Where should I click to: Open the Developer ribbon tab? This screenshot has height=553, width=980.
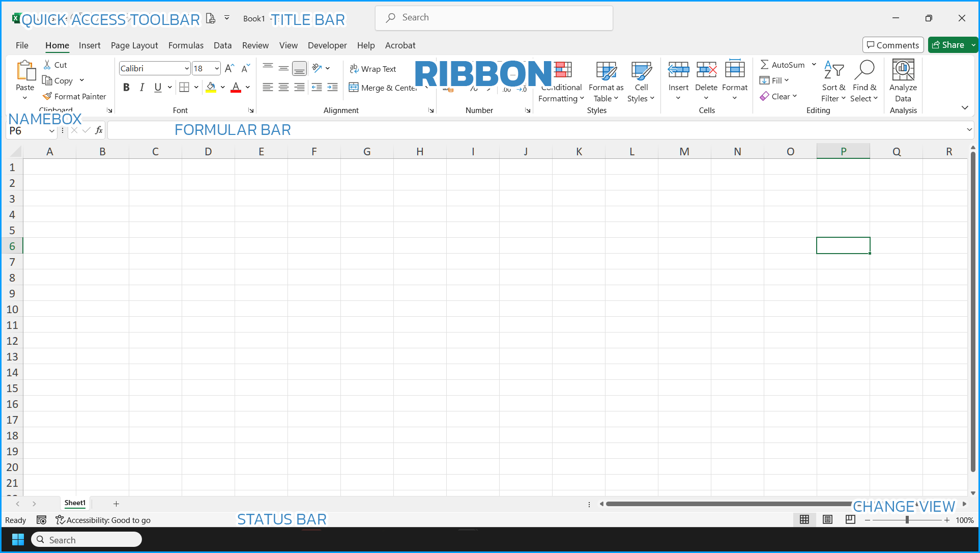point(327,45)
